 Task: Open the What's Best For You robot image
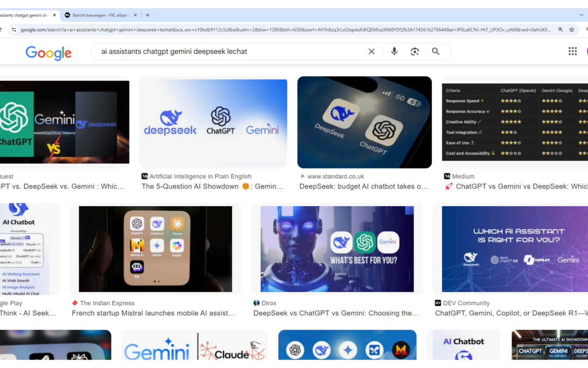[337, 249]
